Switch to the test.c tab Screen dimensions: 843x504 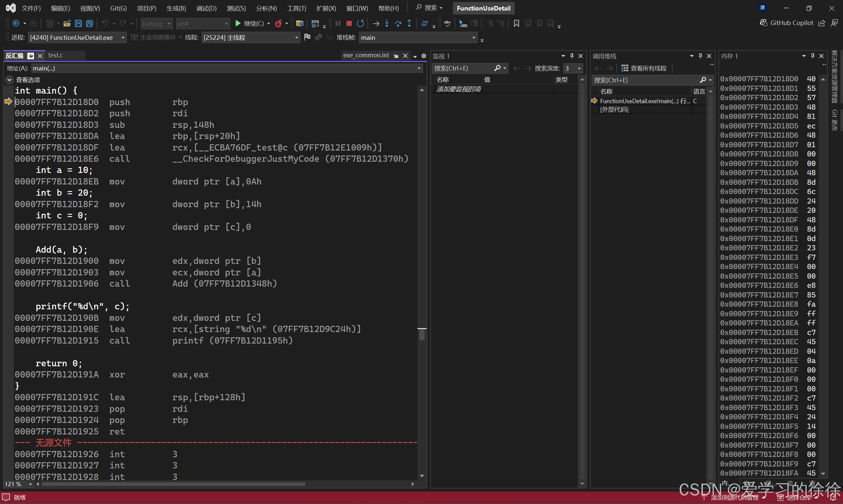[x=56, y=55]
